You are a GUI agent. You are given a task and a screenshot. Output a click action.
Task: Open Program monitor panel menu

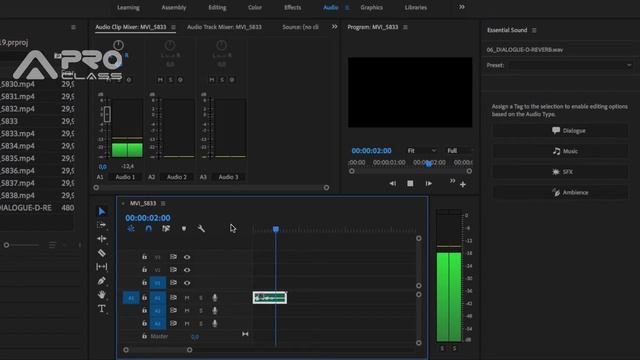click(405, 27)
